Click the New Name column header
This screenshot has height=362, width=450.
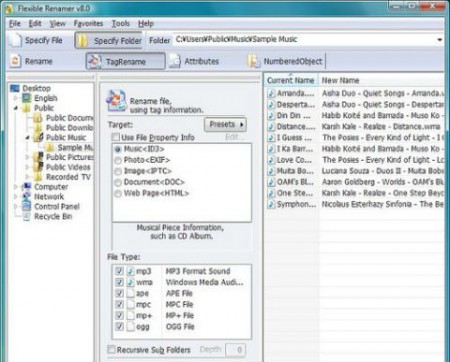381,80
